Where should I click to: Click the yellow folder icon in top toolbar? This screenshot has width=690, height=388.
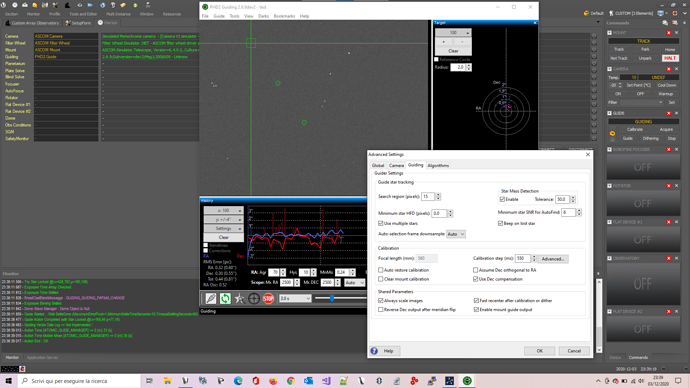click(123, 5)
